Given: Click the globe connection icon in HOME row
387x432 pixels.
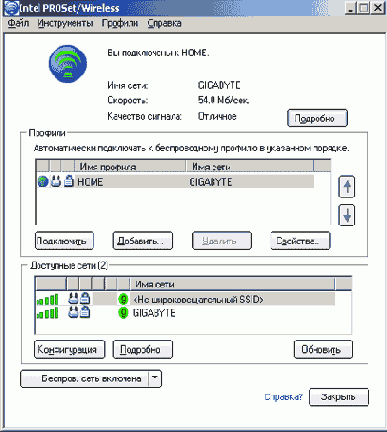Looking at the screenshot, I should (x=43, y=182).
